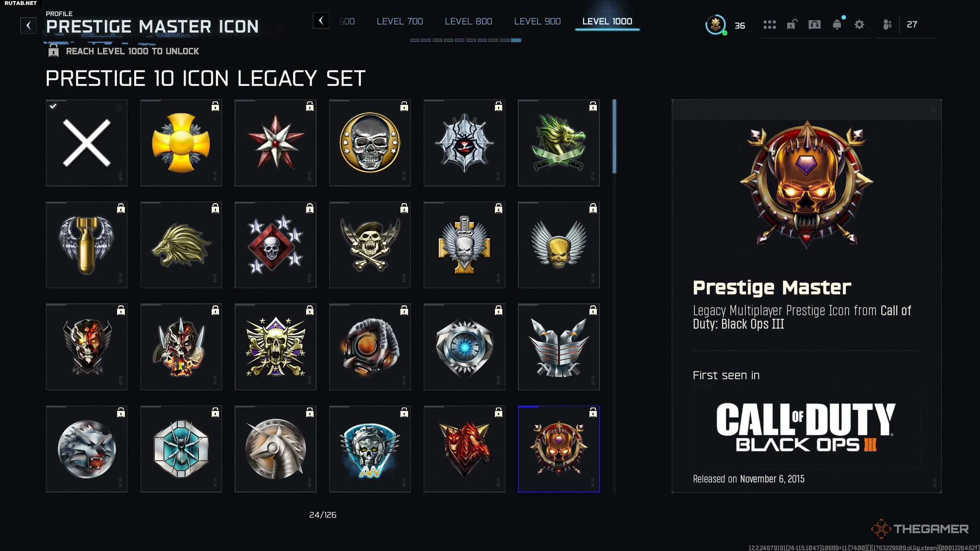
Task: Go back with the Profile arrow
Action: point(28,26)
